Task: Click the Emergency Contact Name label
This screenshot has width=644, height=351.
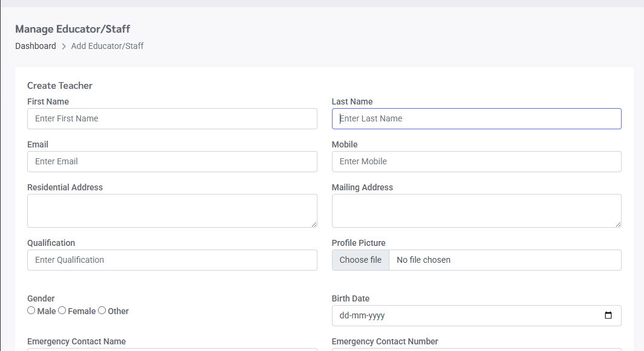Action: [x=76, y=341]
